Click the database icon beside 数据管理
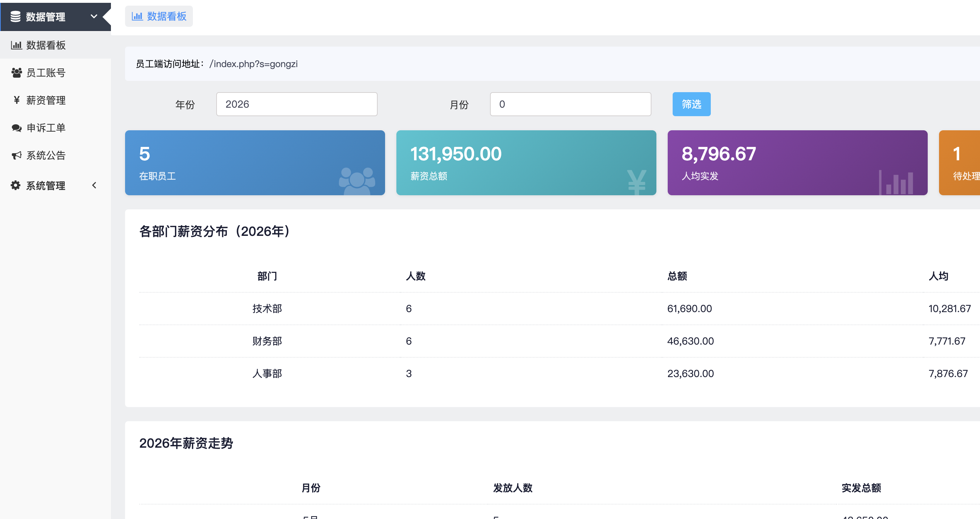This screenshot has width=980, height=519. (16, 16)
